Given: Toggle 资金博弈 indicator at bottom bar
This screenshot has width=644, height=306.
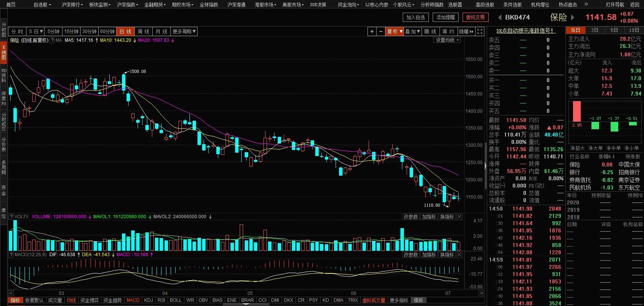Looking at the screenshot, I should 89,300.
